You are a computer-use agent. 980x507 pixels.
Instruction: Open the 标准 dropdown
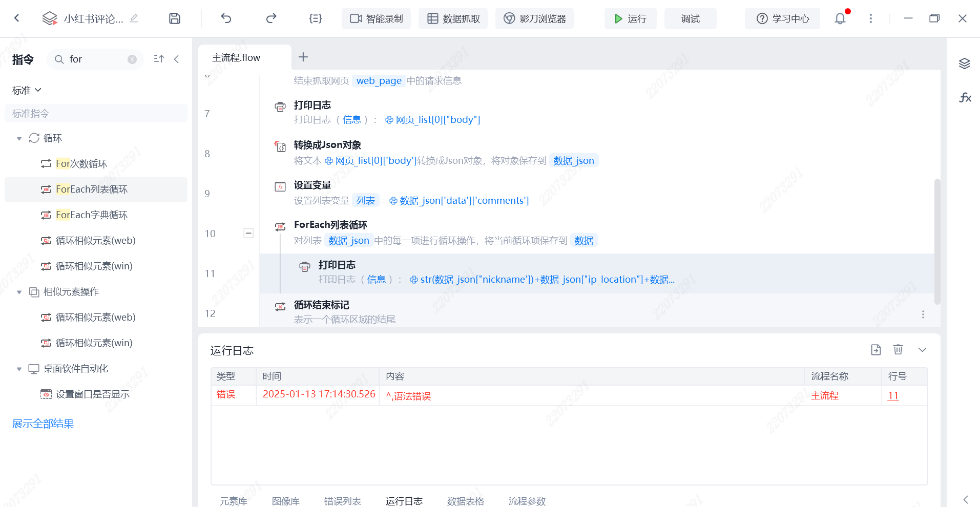27,90
